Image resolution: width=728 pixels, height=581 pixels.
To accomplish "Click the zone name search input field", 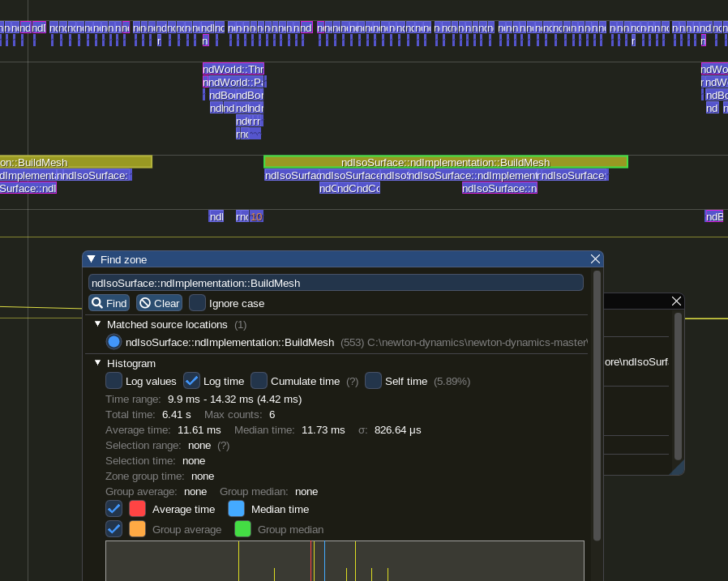I will pos(336,283).
